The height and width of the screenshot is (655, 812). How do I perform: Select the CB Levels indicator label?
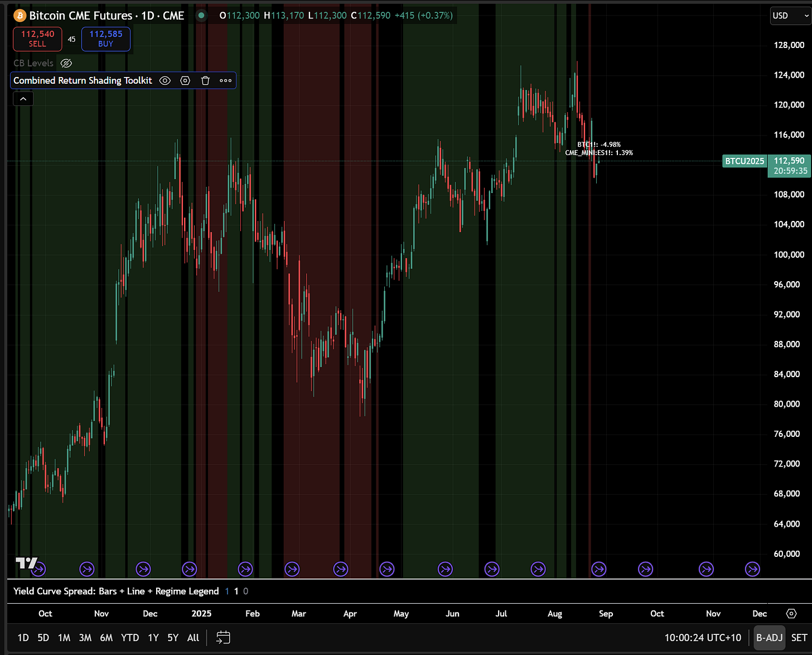[x=33, y=64]
